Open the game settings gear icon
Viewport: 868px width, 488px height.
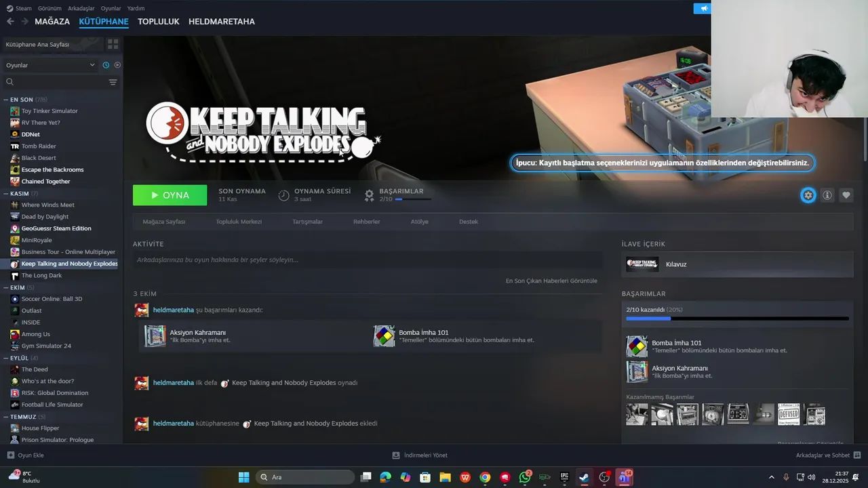808,195
